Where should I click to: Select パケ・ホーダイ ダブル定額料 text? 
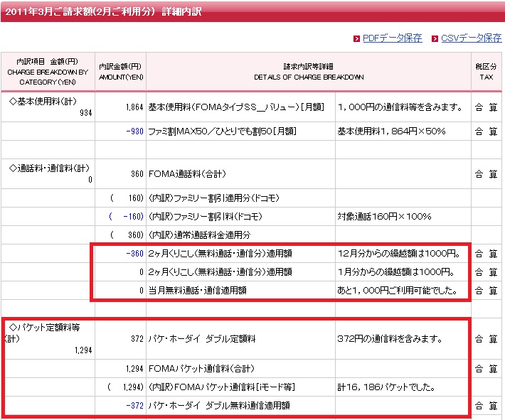pyautogui.click(x=201, y=339)
